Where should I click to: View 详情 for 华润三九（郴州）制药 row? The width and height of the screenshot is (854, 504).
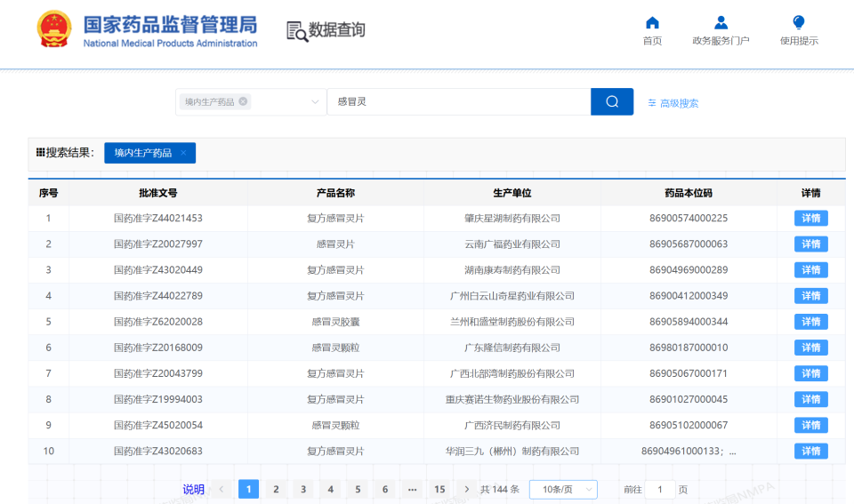click(811, 452)
